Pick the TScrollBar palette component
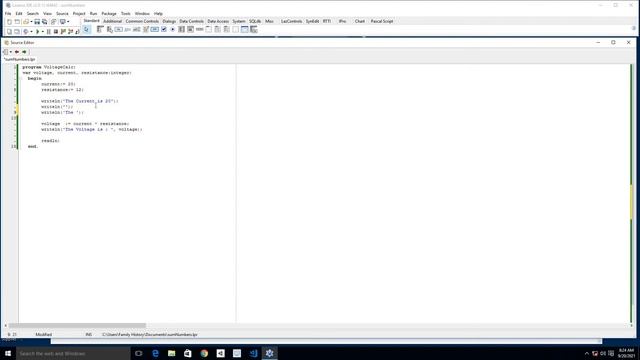The image size is (640, 360). (x=199, y=29)
